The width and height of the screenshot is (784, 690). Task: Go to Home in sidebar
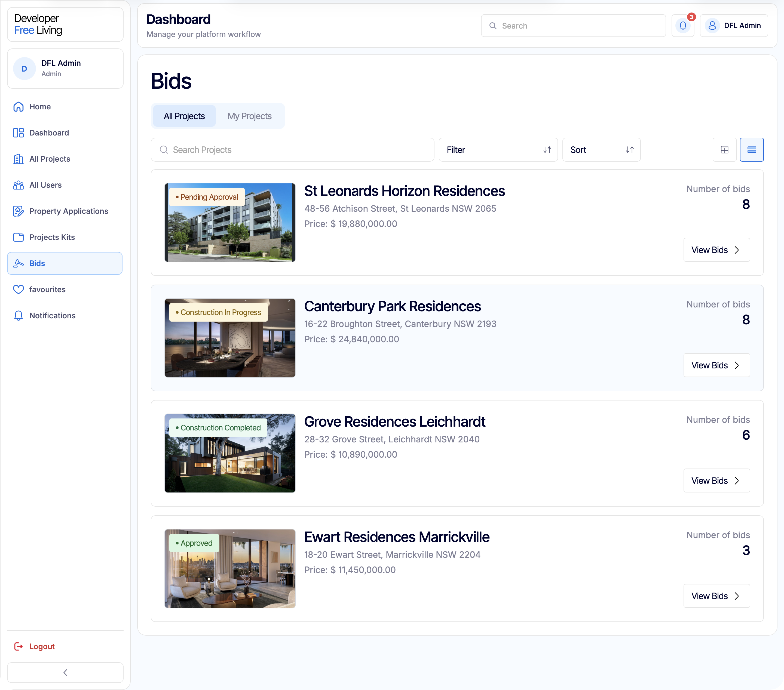pos(65,107)
